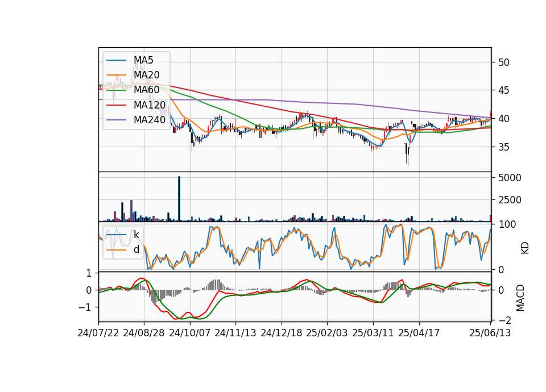Viewport: 546px width, 392px height.
Task: Click the red MA120 legend line sample
Action: [116, 105]
